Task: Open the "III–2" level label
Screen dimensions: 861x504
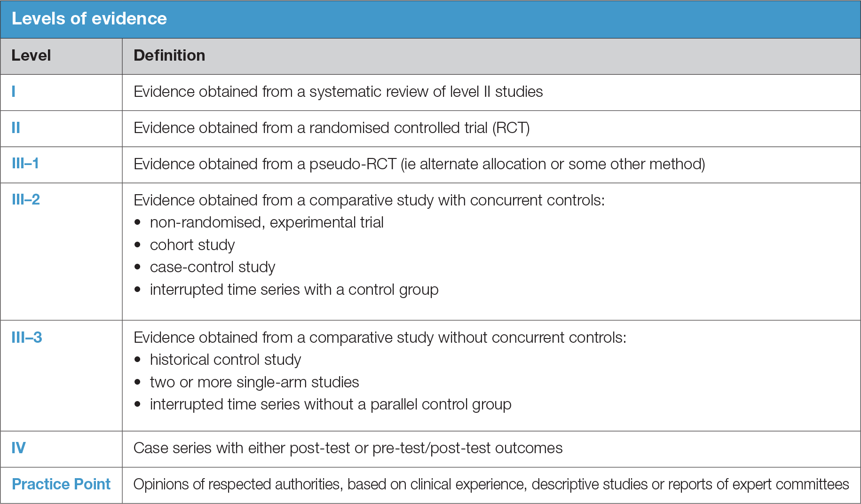Action: [x=26, y=200]
